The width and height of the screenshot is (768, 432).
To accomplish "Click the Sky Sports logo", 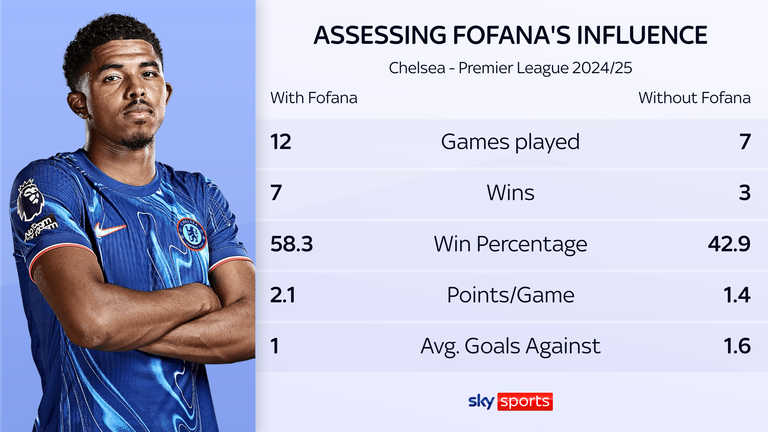I will tap(510, 402).
